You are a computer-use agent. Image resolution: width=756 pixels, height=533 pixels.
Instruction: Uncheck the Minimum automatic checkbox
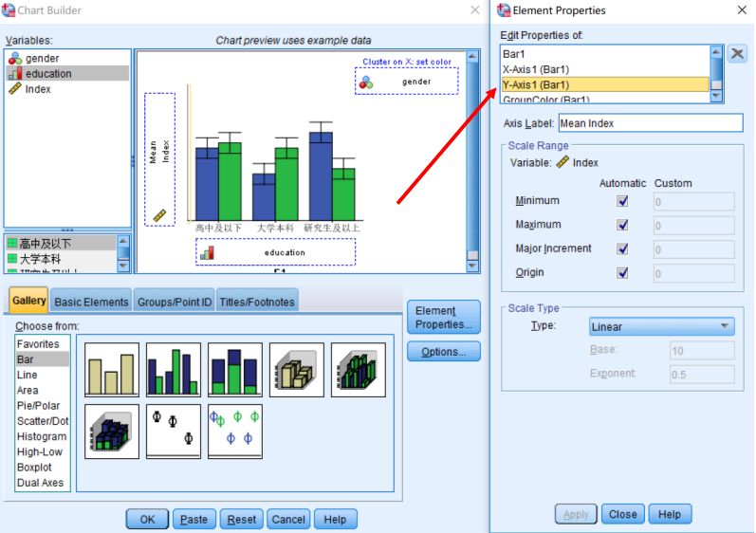coord(622,201)
